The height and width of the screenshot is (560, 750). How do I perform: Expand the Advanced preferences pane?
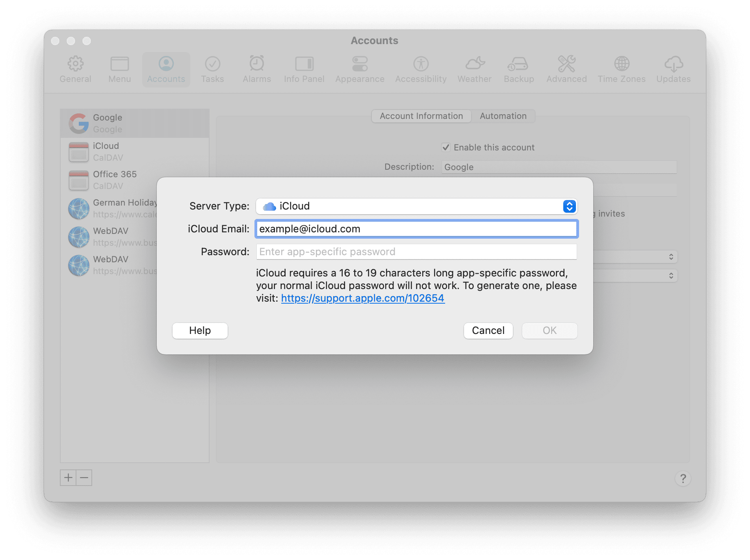coord(566,69)
